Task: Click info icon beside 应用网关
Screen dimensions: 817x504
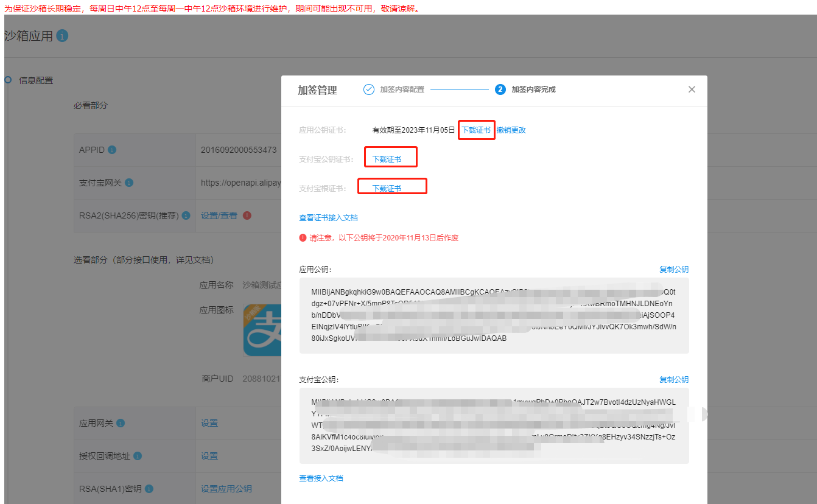Action: pyautogui.click(x=121, y=423)
